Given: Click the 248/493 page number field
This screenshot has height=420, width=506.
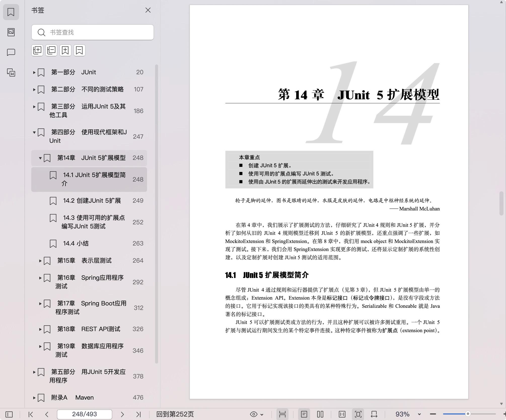Looking at the screenshot, I should pos(85,414).
